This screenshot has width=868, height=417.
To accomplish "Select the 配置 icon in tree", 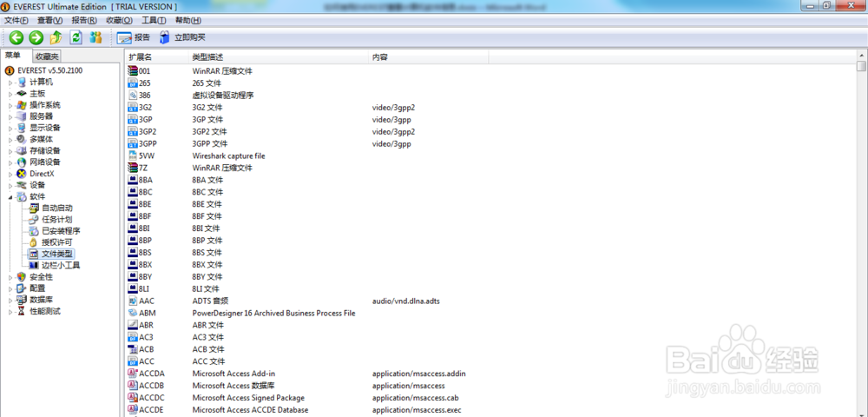I will click(22, 288).
